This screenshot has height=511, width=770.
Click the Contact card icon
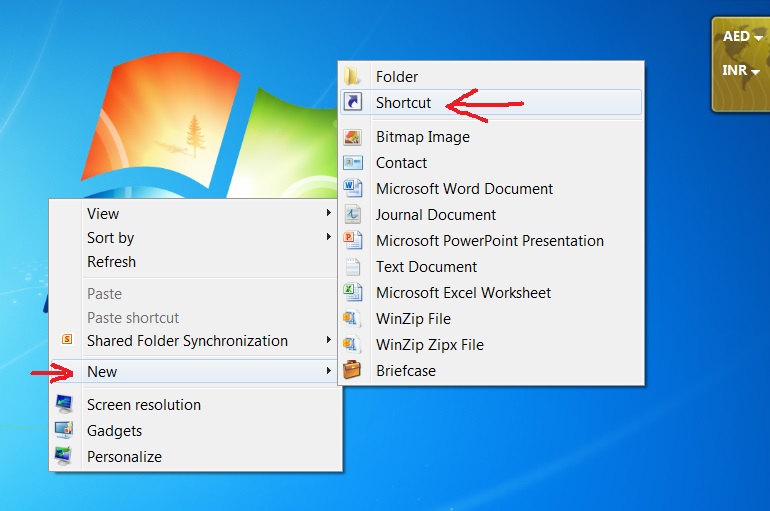[x=353, y=162]
